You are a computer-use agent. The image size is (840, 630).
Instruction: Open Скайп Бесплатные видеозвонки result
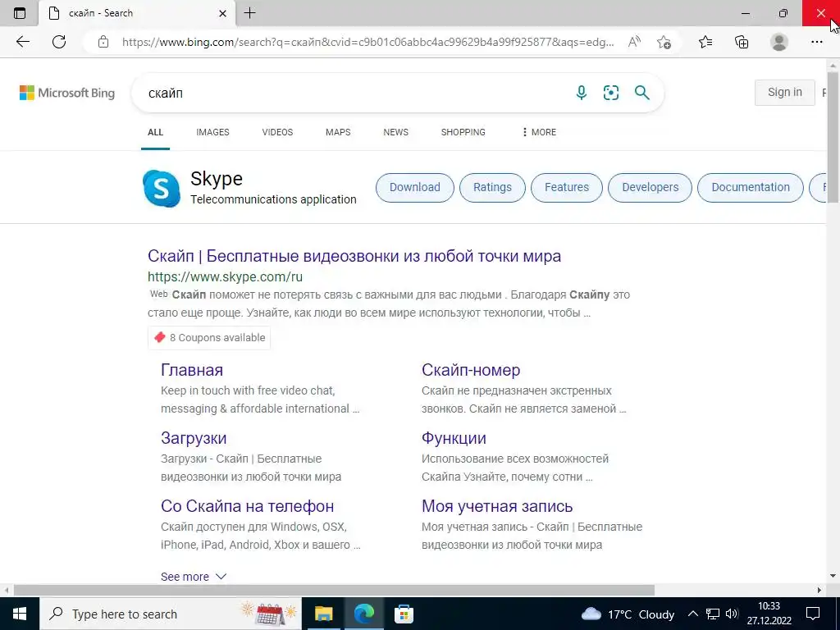(354, 256)
